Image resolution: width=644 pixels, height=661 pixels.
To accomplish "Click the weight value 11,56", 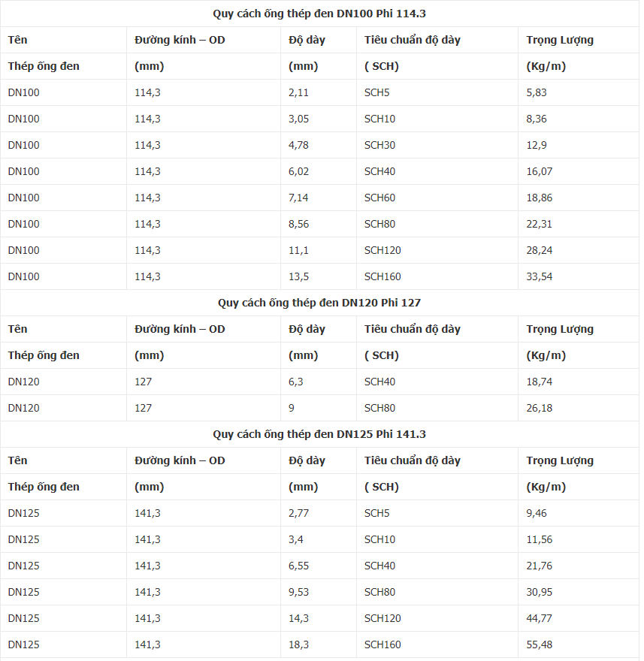I will (x=540, y=539).
